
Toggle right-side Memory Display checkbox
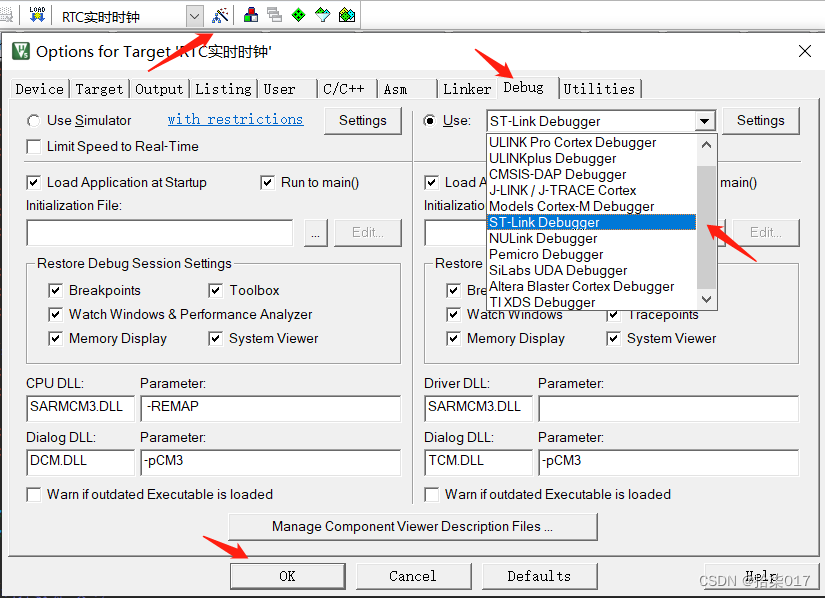453,338
